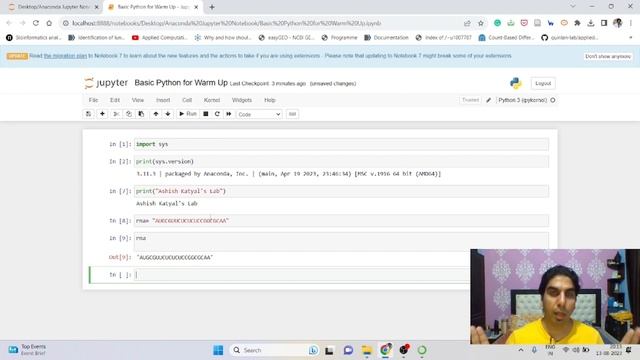This screenshot has height=360, width=640.
Task: Open the Insert menu
Action: (163, 100)
